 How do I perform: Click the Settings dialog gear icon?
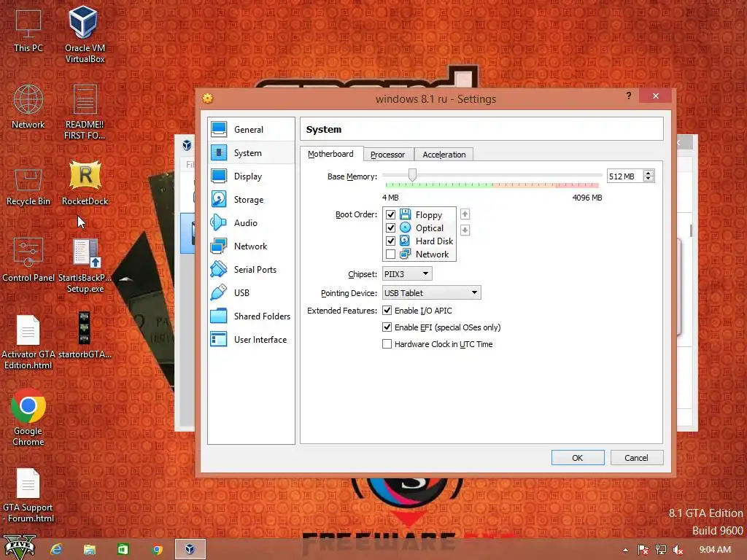click(x=208, y=98)
